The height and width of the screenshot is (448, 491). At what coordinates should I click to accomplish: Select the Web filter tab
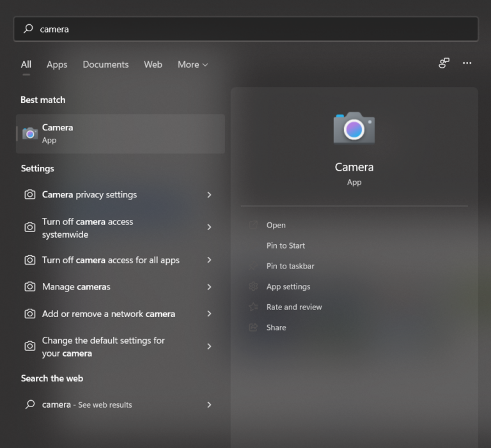click(153, 65)
